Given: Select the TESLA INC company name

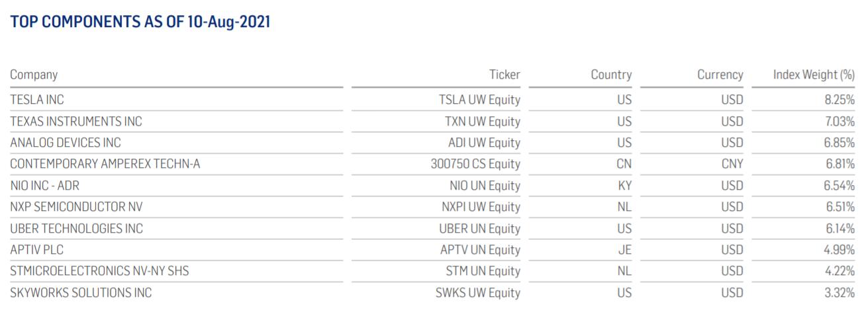Looking at the screenshot, I should [37, 100].
